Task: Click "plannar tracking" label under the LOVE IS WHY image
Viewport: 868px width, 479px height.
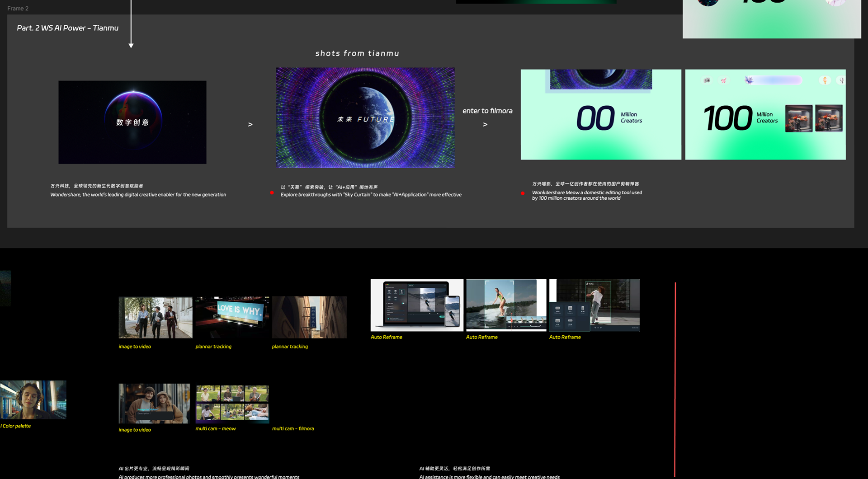Action: coord(213,347)
